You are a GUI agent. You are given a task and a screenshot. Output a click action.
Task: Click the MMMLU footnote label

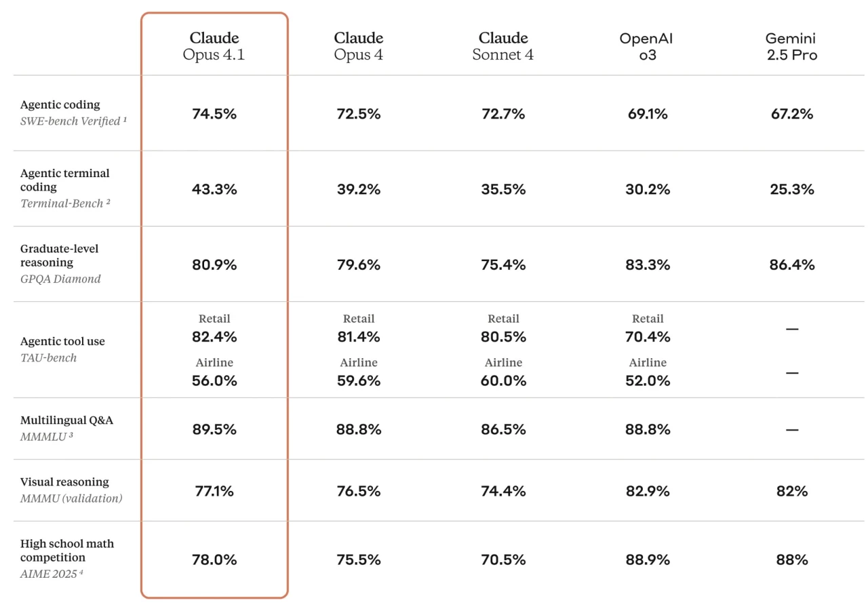[x=47, y=436]
